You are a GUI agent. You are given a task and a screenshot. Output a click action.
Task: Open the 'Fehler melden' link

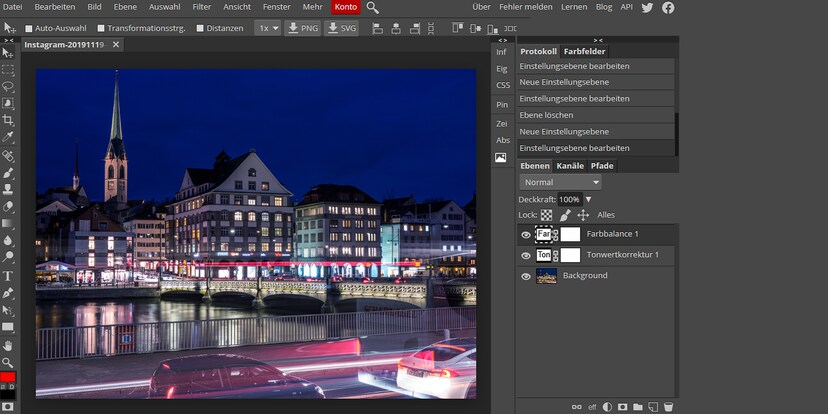pyautogui.click(x=526, y=7)
